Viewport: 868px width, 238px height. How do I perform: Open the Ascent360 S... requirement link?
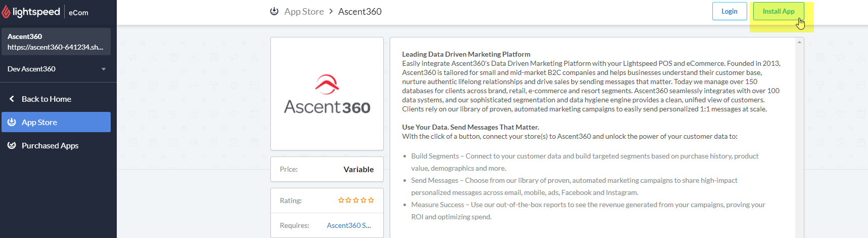coord(349,225)
